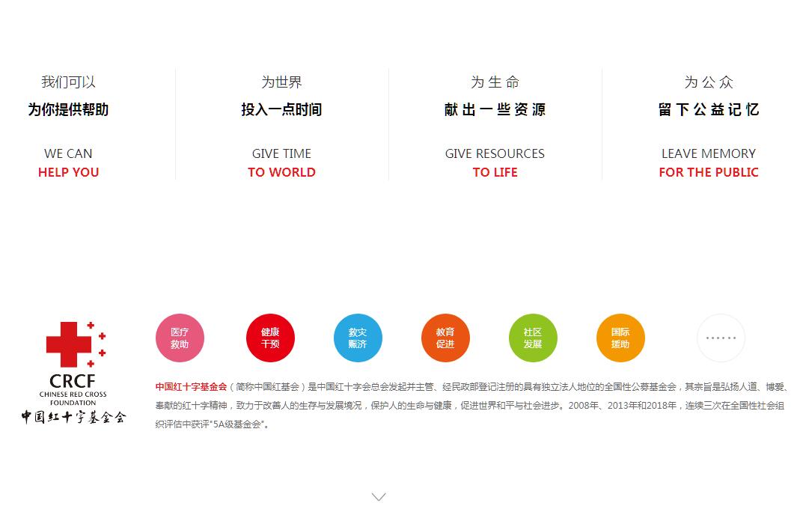Click the red 中国红十字基金会 link text
The height and width of the screenshot is (527, 812).
[x=191, y=387]
